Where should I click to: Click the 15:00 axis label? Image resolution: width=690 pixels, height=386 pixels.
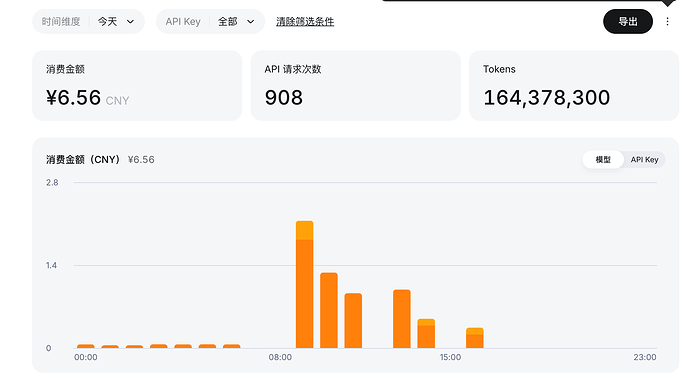point(450,357)
